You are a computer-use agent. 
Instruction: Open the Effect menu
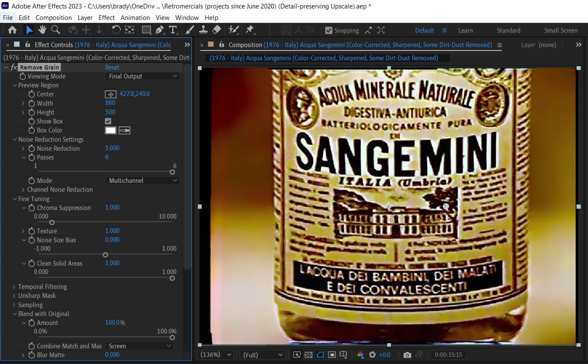pyautogui.click(x=107, y=17)
